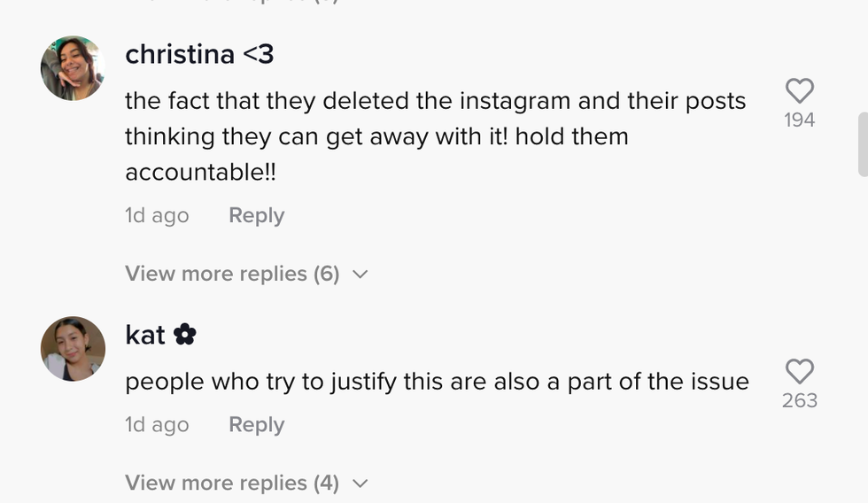Like kat's comment with the heart
868x503 pixels.
(799, 371)
